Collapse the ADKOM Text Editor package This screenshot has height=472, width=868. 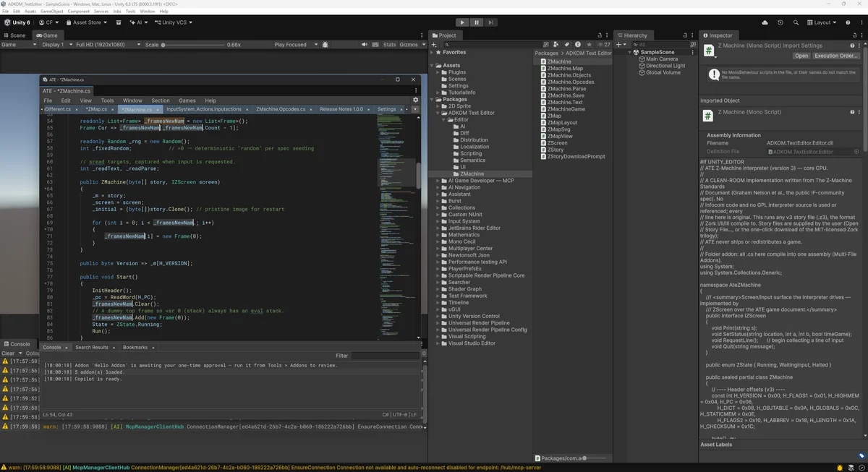click(438, 113)
